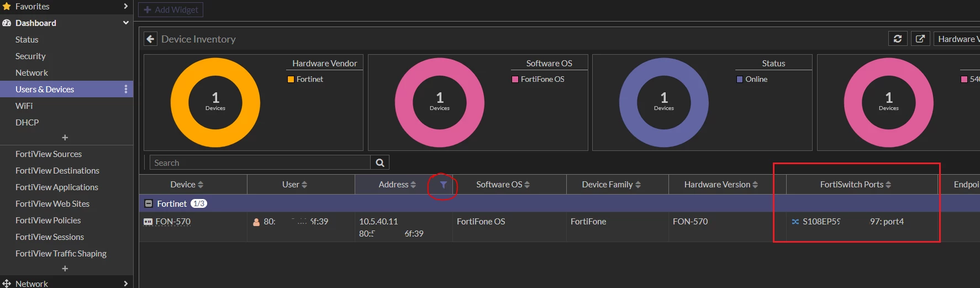The height and width of the screenshot is (288, 980).
Task: Click the Network section icon in the sidebar
Action: click(7, 283)
